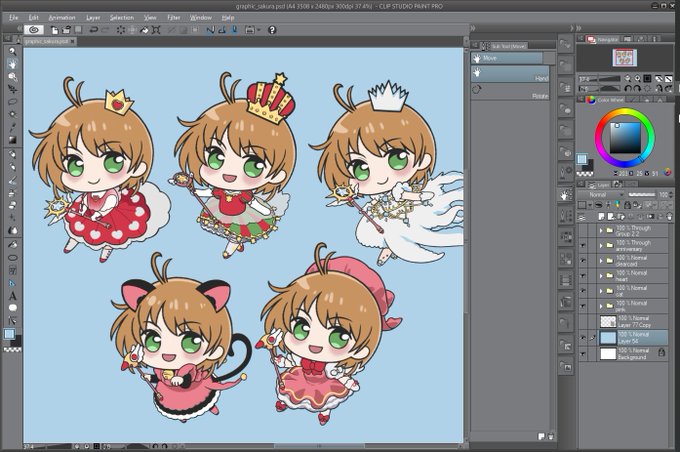Open the Animation menu
680x452 pixels.
[x=62, y=18]
